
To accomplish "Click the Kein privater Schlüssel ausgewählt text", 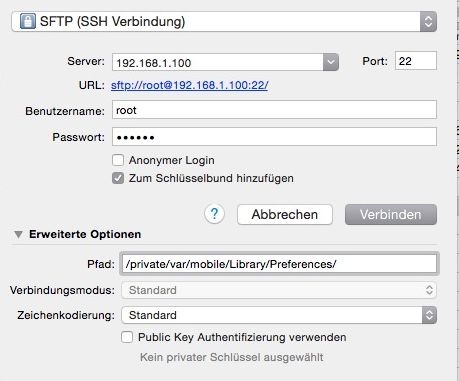I will [x=232, y=357].
